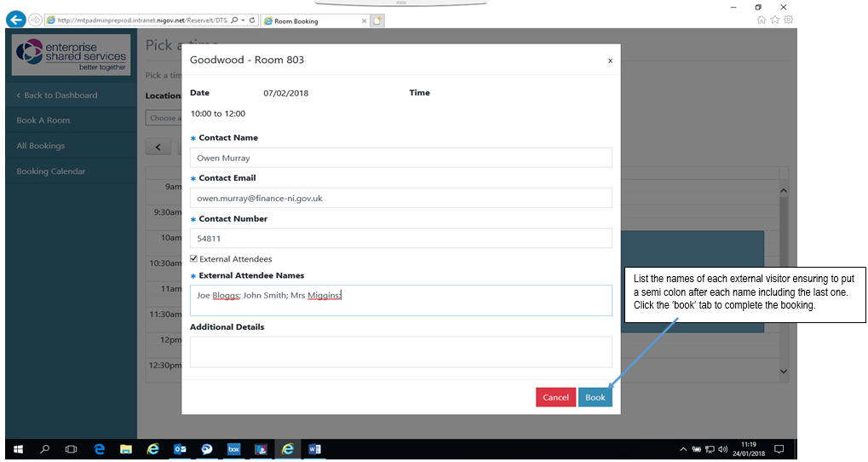Click the browser back arrow button

point(15,20)
